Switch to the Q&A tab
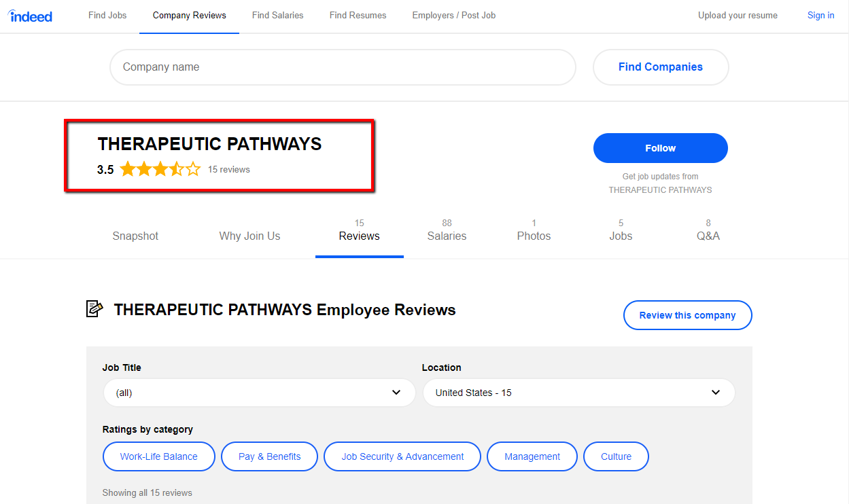 click(708, 230)
